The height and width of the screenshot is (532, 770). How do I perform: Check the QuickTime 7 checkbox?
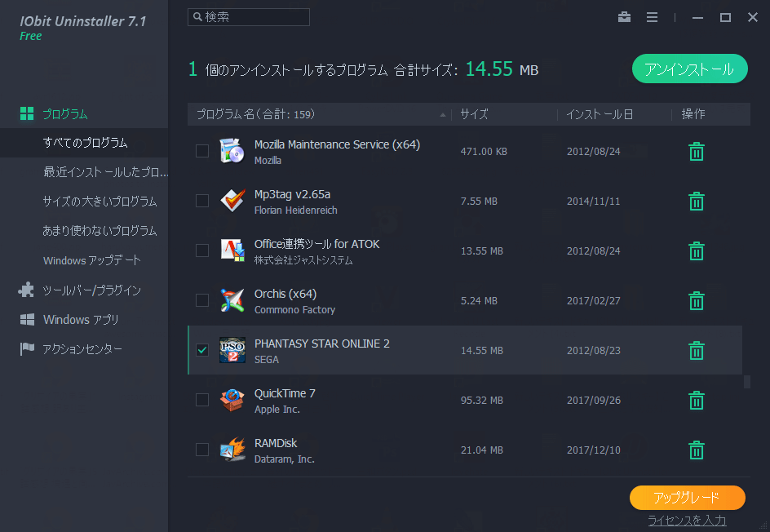201,400
